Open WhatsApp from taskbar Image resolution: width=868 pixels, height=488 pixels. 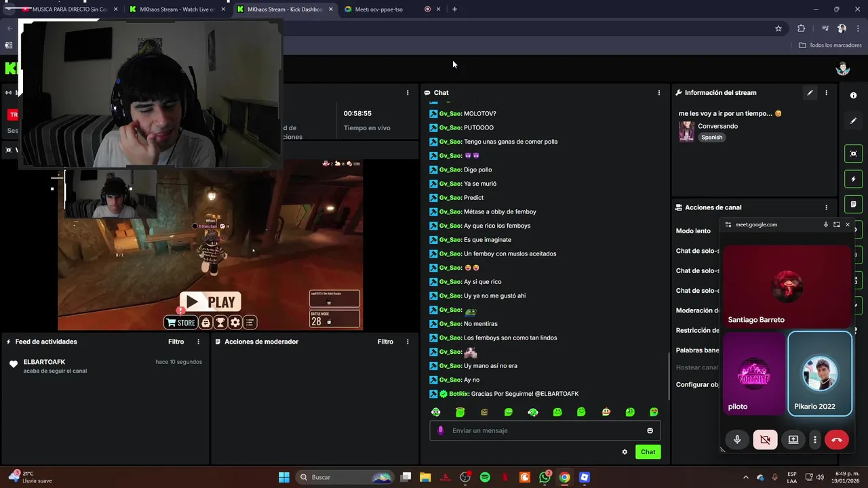[x=545, y=477]
